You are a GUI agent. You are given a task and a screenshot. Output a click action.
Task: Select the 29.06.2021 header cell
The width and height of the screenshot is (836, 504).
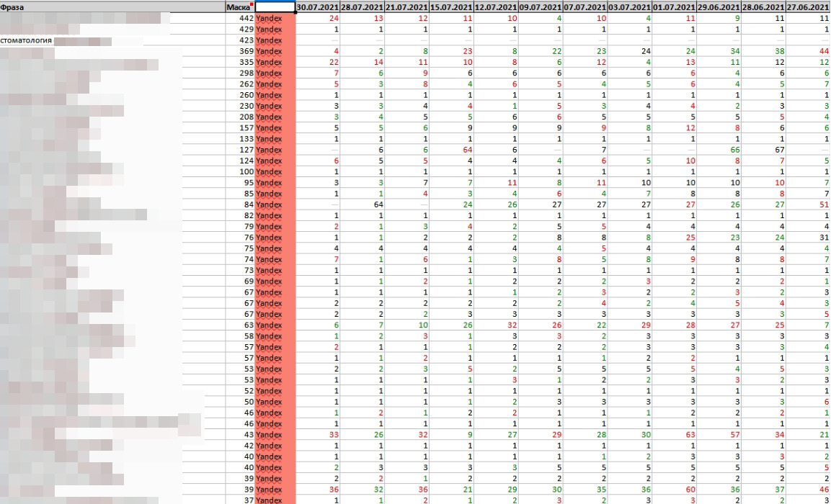pyautogui.click(x=719, y=6)
